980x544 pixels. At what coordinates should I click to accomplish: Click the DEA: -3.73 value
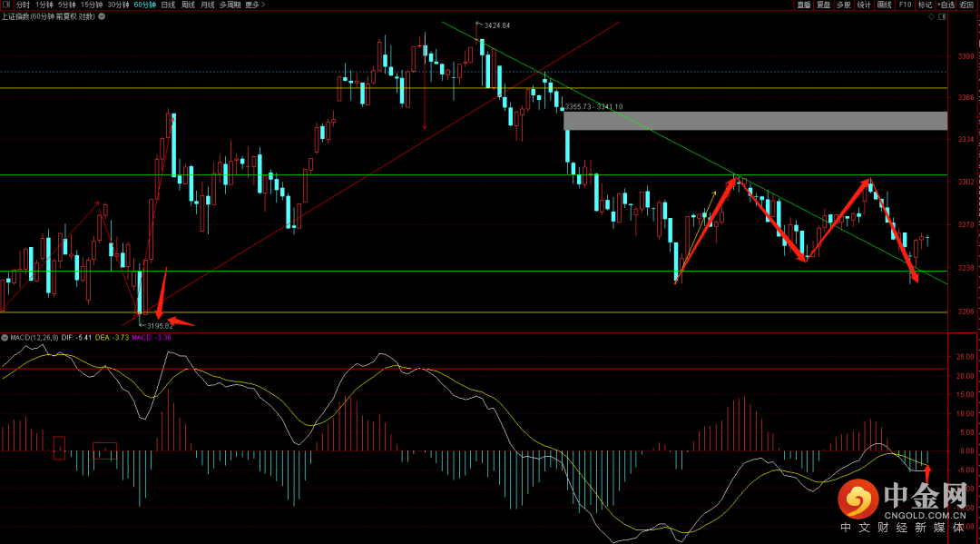pos(112,338)
